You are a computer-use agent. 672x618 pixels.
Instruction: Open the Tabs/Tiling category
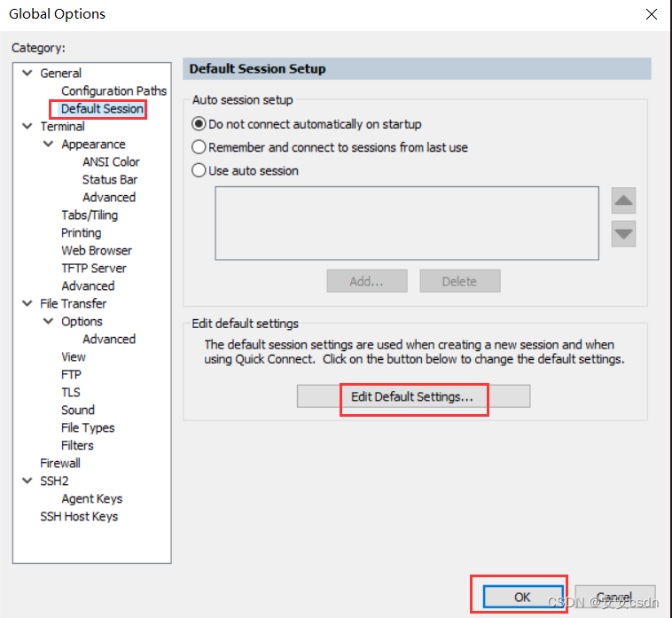tap(90, 215)
